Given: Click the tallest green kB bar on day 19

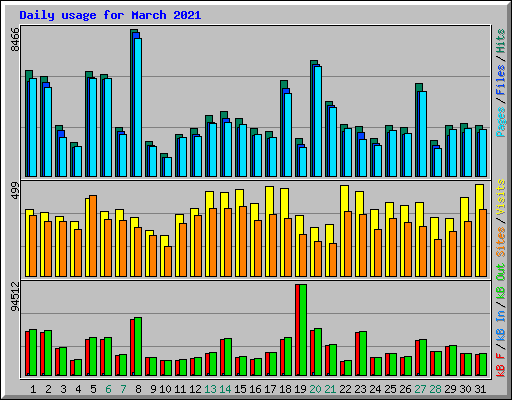Looking at the screenshot, I should coord(303,330).
